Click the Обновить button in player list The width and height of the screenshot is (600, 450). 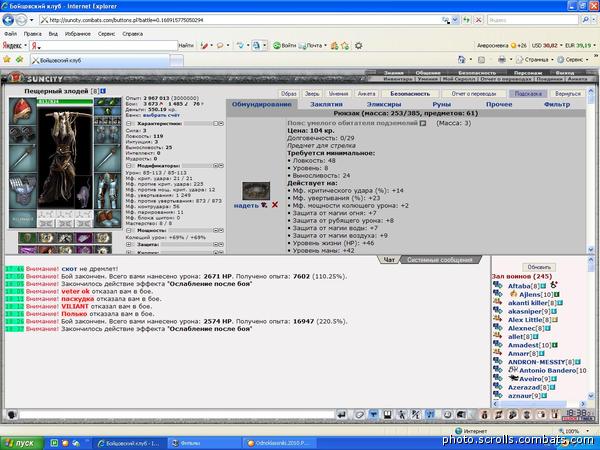coord(539,267)
